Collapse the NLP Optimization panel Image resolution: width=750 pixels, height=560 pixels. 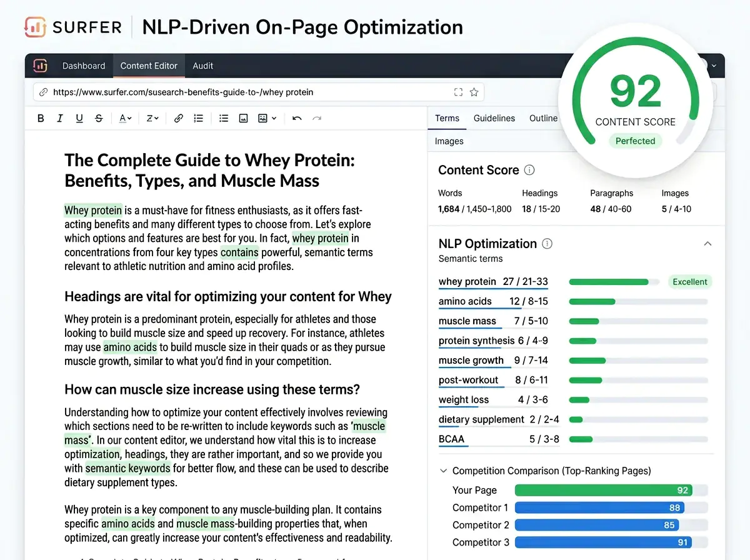pyautogui.click(x=707, y=244)
